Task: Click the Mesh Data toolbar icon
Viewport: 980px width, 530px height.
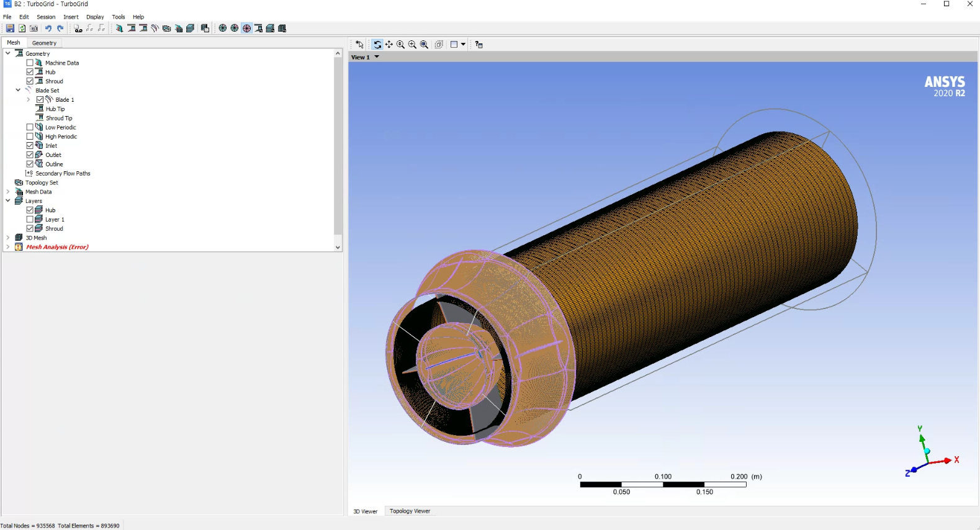Action: [179, 28]
